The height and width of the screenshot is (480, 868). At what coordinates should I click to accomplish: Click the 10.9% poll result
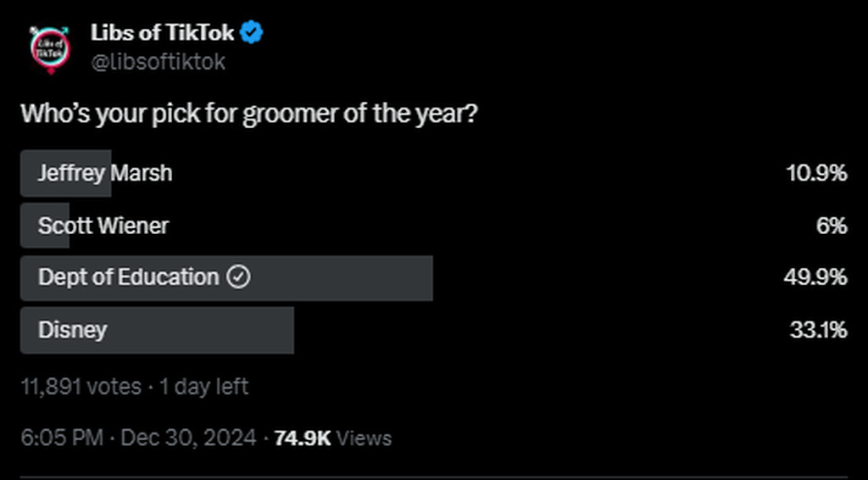pyautogui.click(x=815, y=173)
